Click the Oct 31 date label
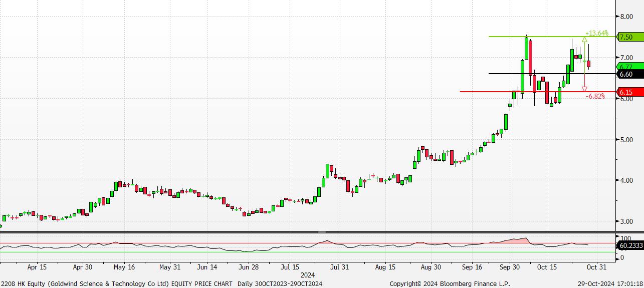Image resolution: width=644 pixels, height=288 pixels. tap(596, 267)
